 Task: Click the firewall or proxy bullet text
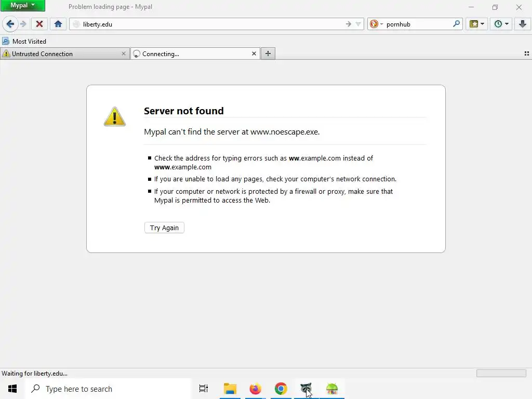(x=273, y=196)
